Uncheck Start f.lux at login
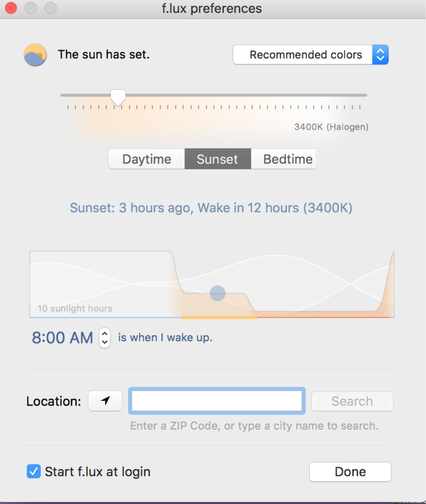This screenshot has height=504, width=426. [34, 471]
